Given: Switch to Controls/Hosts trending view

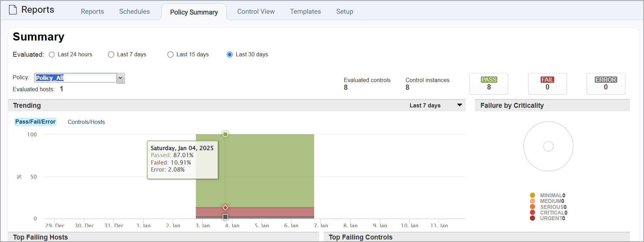Looking at the screenshot, I should [86, 122].
